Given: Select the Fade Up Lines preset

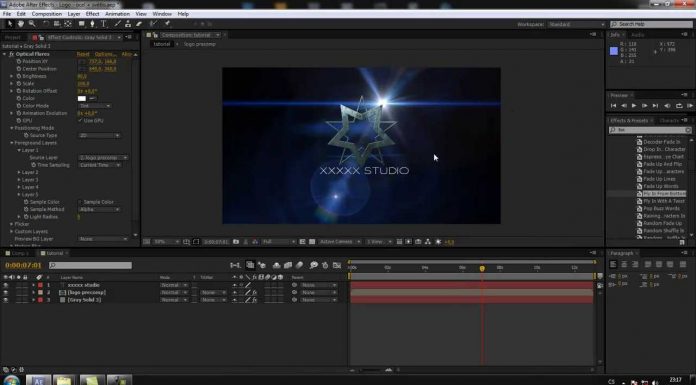Looking at the screenshot, I should [x=659, y=179].
